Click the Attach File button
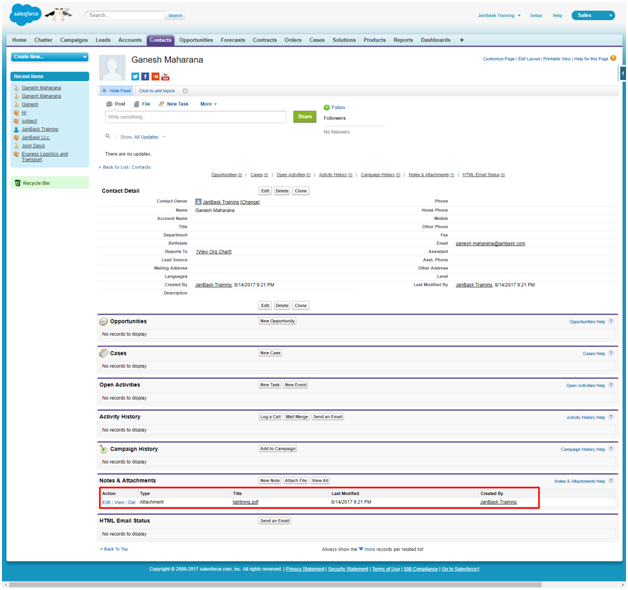Image resolution: width=628 pixels, height=590 pixels. coord(296,481)
